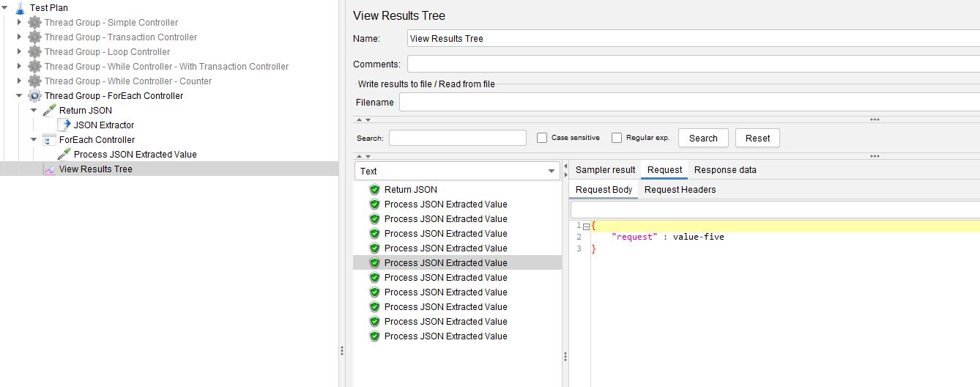
Task: Focus the Comments input field
Action: [x=694, y=64]
